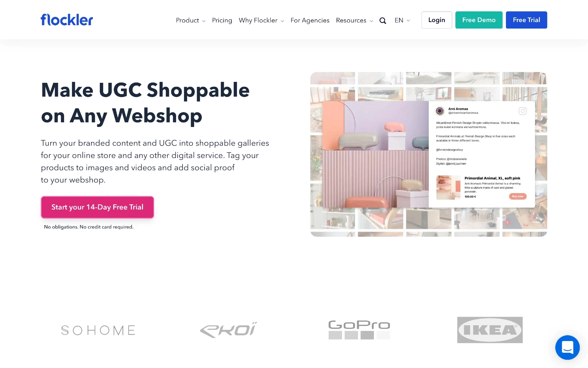The height and width of the screenshot is (368, 588).
Task: Click the product image thumbnail grid
Action: coord(428,154)
